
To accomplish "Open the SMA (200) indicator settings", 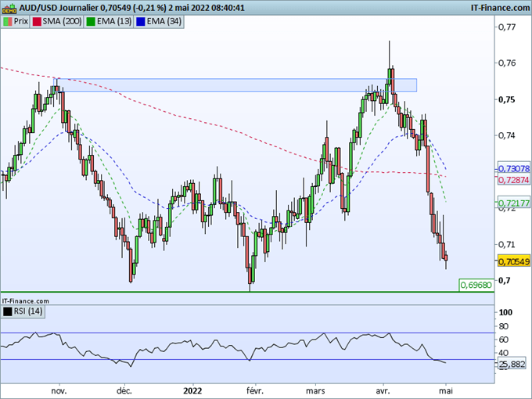I will click(56, 21).
